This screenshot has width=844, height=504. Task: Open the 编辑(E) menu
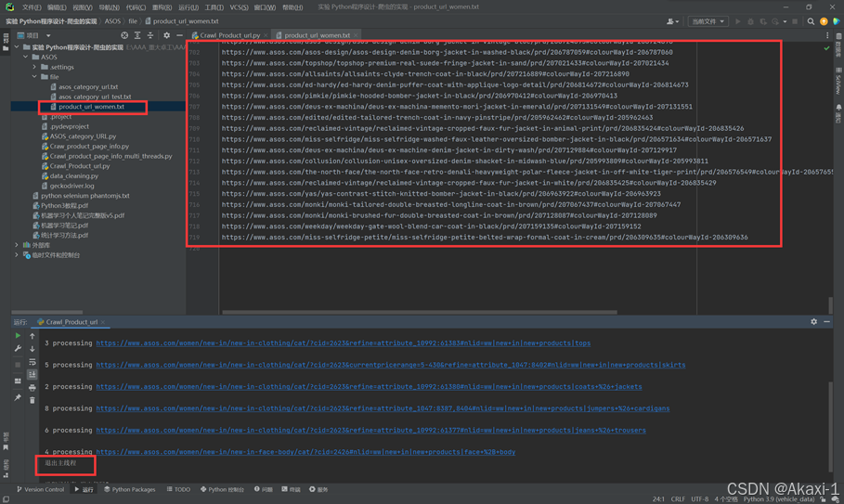57,7
